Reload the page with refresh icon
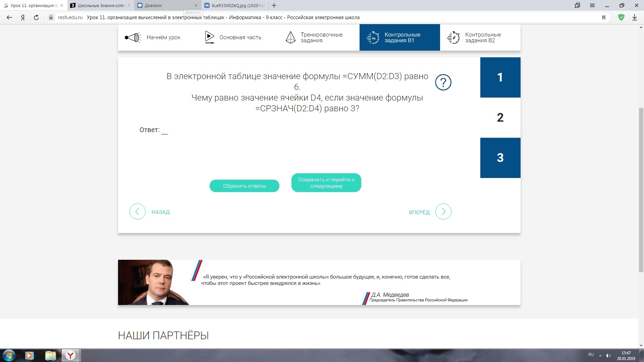Screen dimensions: 644x362 [36, 17]
